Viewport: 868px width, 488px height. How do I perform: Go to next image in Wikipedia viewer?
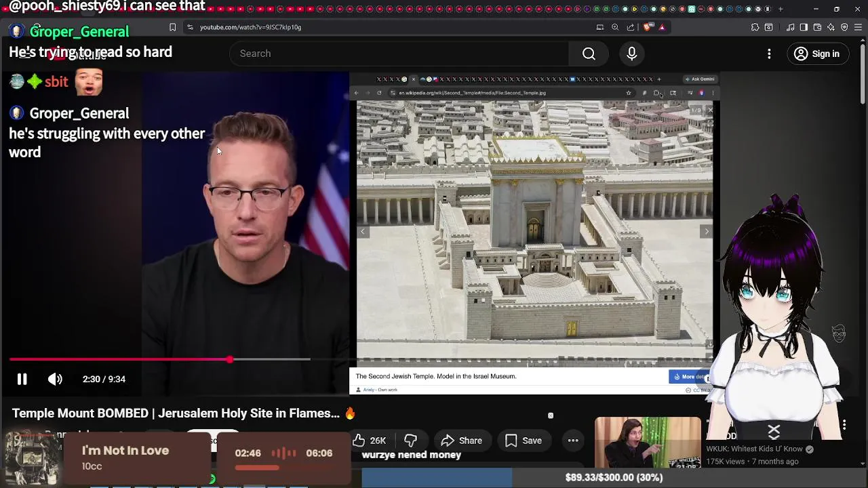[x=706, y=232]
